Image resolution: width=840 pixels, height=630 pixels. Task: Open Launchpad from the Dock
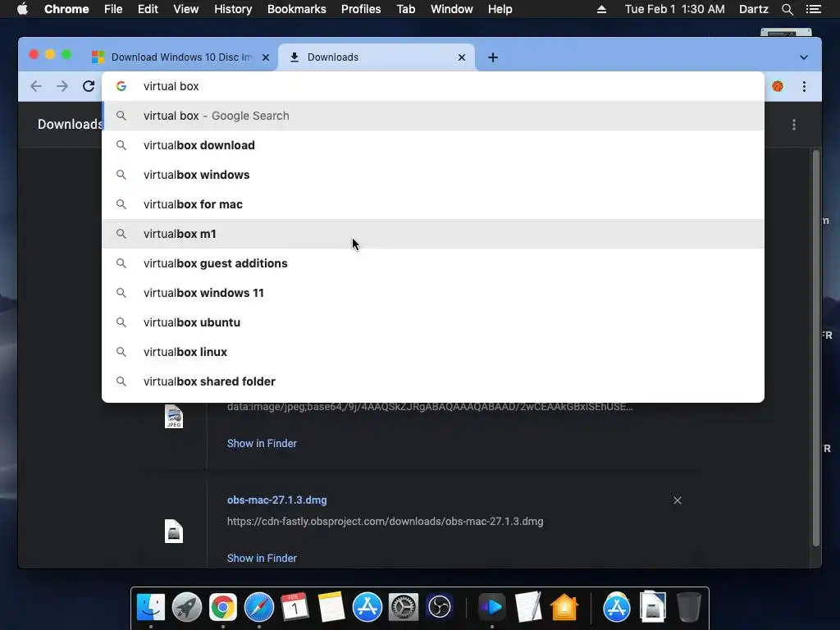coord(186,607)
